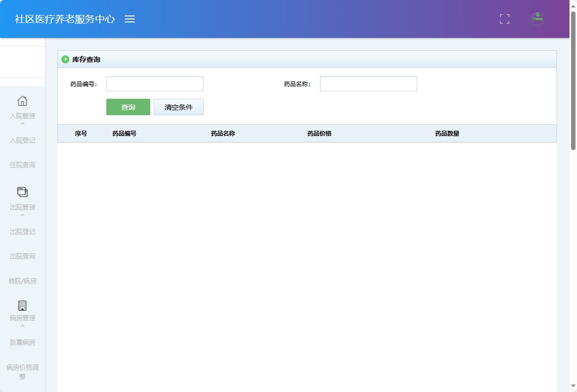Click the 病房管理 building icon

click(x=22, y=306)
